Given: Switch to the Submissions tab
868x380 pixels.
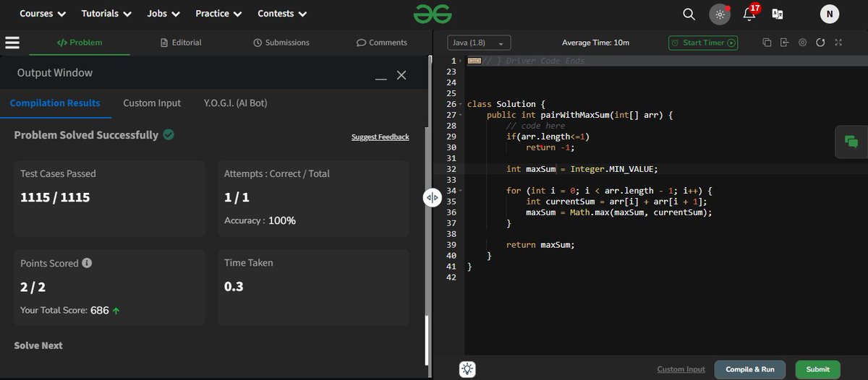Looking at the screenshot, I should tap(281, 43).
